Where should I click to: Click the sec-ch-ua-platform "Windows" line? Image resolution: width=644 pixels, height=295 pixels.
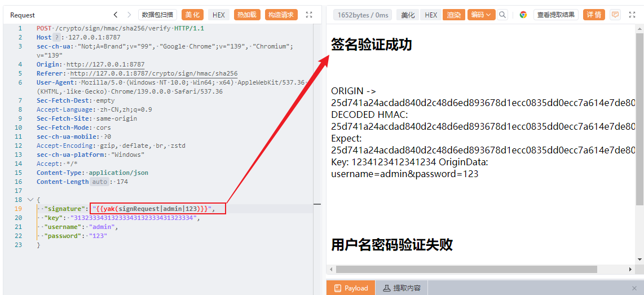click(91, 155)
